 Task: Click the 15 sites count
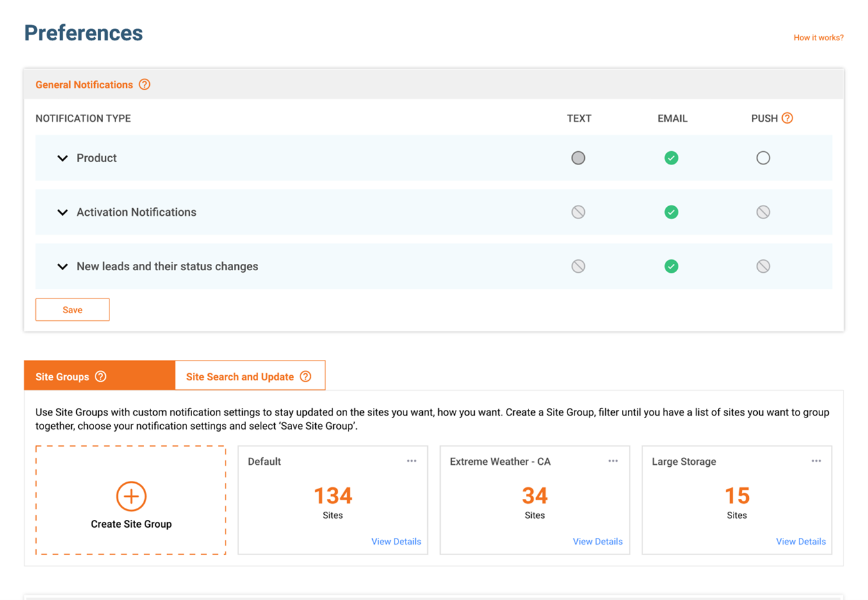click(x=737, y=496)
